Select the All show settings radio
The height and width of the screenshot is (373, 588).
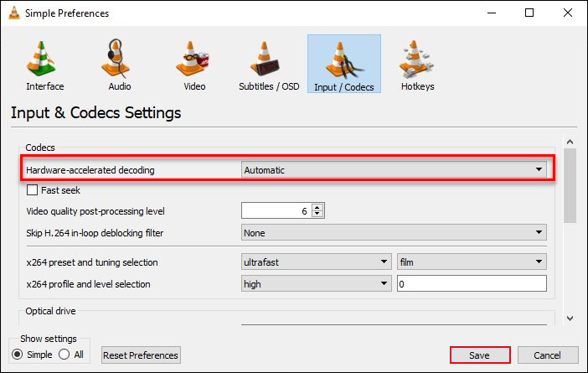pyautogui.click(x=64, y=355)
